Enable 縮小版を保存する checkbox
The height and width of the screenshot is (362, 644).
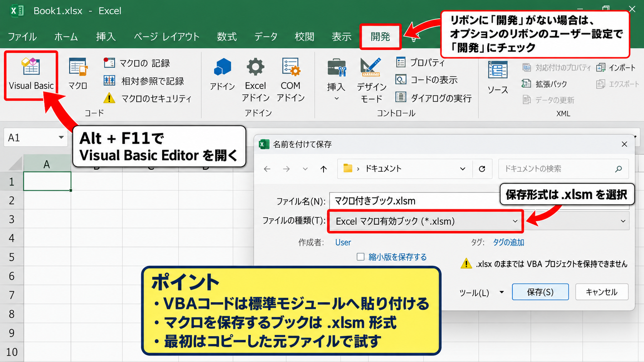pyautogui.click(x=361, y=257)
